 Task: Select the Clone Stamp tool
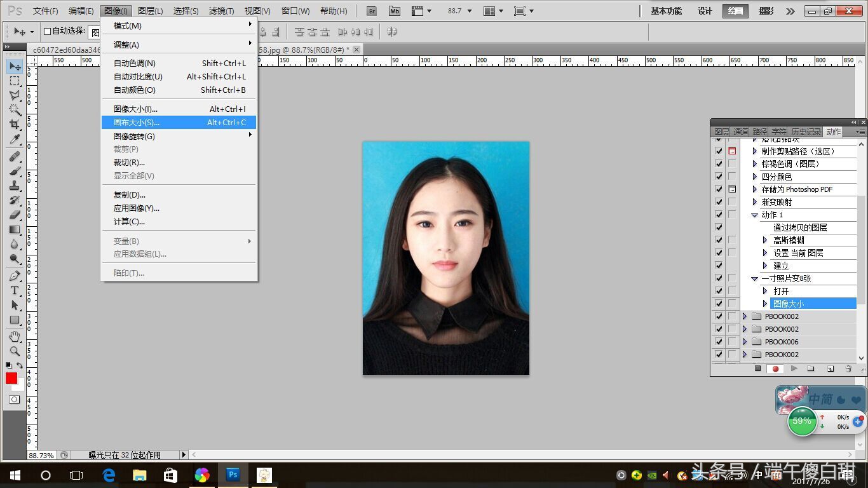(15, 186)
